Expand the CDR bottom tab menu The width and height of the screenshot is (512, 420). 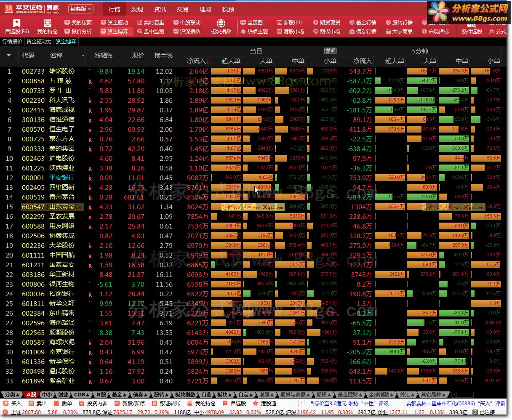[82, 395]
